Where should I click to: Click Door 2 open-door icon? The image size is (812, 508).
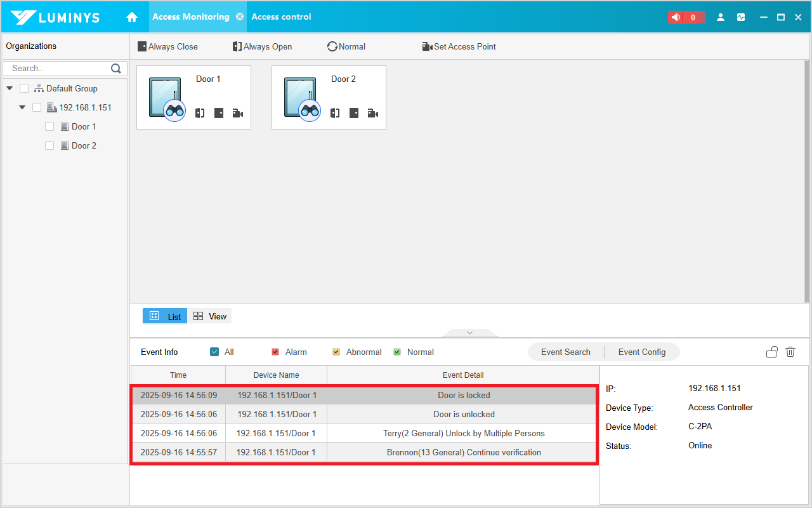pyautogui.click(x=335, y=113)
